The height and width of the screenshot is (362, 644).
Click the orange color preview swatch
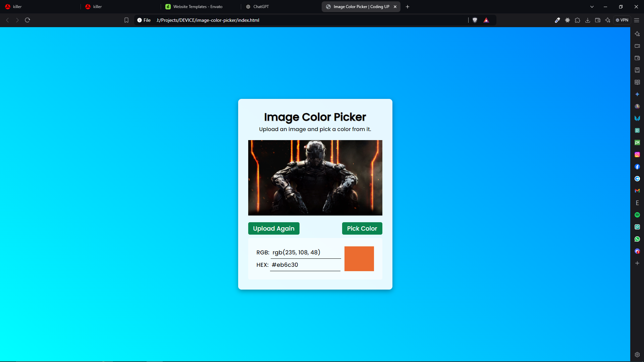coord(359,259)
